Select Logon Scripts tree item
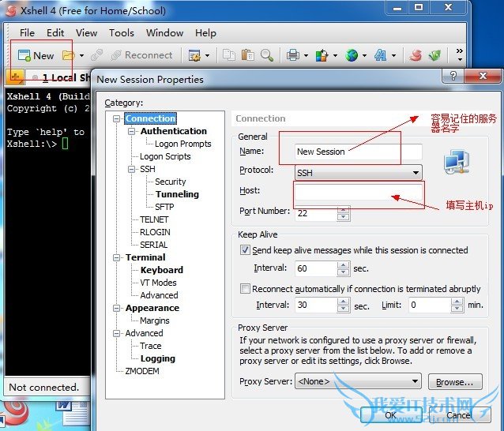The image size is (504, 431). (x=165, y=156)
